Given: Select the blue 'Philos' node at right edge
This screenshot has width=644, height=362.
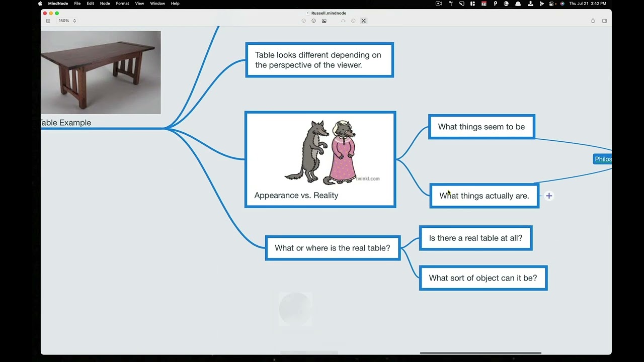Looking at the screenshot, I should click(603, 159).
